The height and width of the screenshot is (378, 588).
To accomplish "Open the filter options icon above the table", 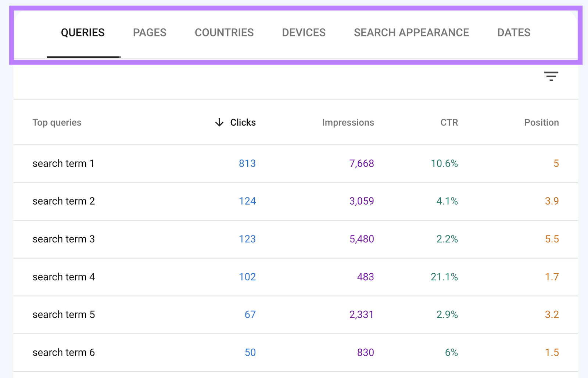I will (551, 76).
